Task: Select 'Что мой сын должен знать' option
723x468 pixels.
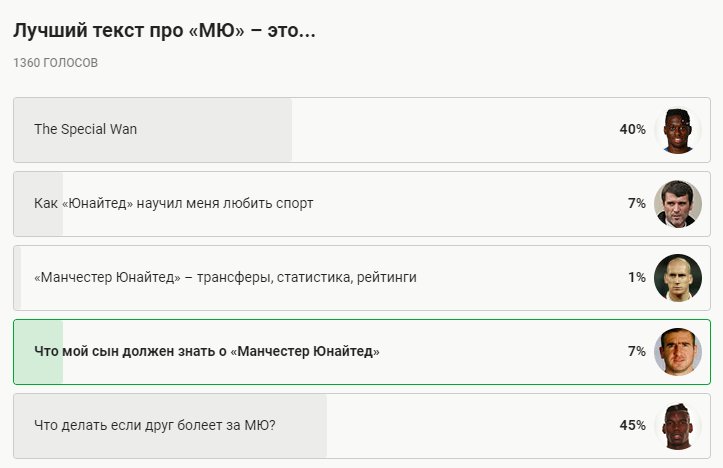Action: click(207, 352)
